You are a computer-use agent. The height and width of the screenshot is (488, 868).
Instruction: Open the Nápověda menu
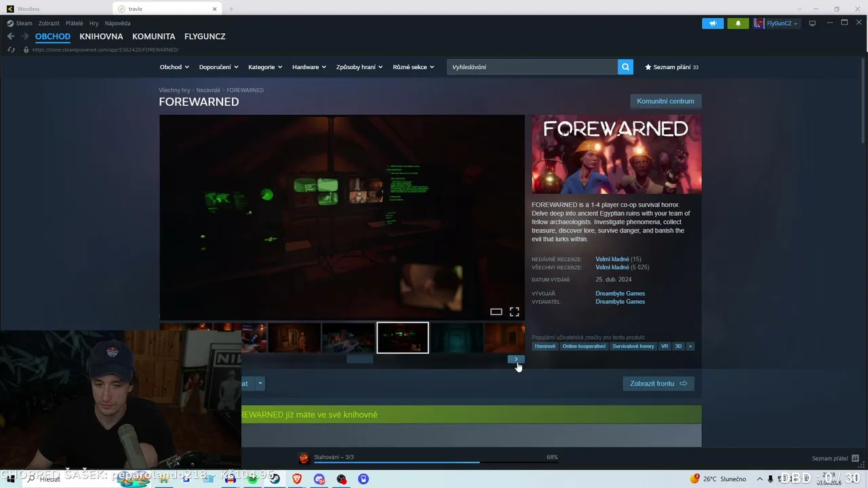point(117,23)
